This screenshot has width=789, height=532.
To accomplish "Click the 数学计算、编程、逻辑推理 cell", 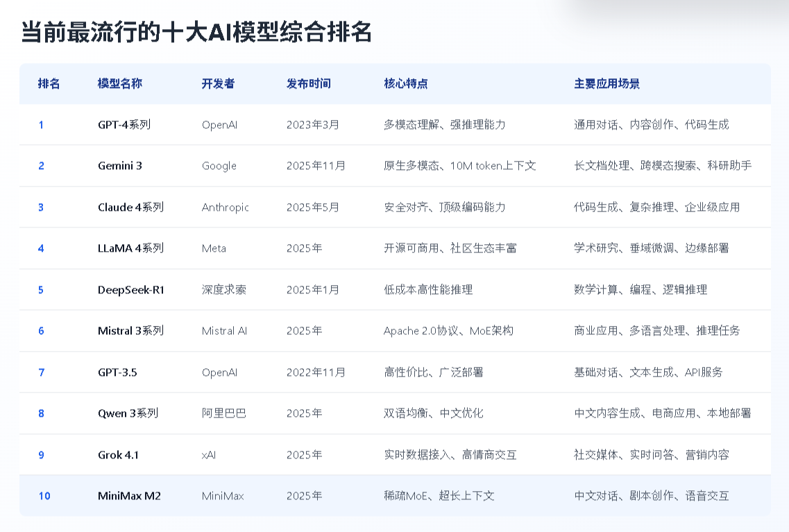I will click(x=640, y=290).
